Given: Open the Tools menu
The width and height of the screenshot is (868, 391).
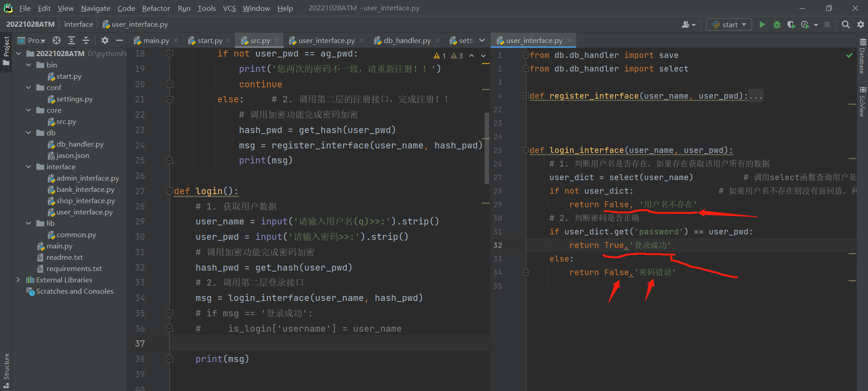Looking at the screenshot, I should click(206, 8).
